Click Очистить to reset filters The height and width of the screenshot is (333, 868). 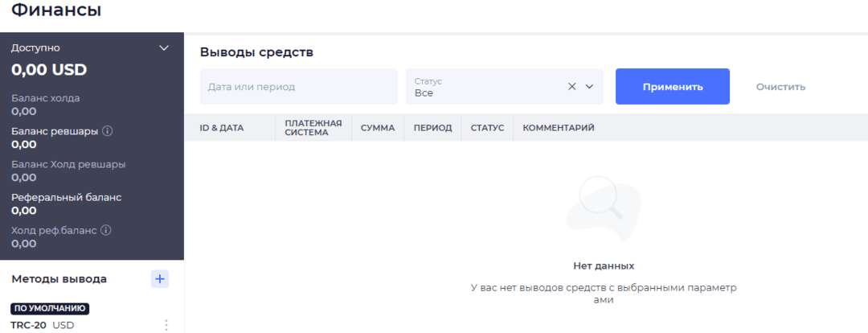coord(780,87)
